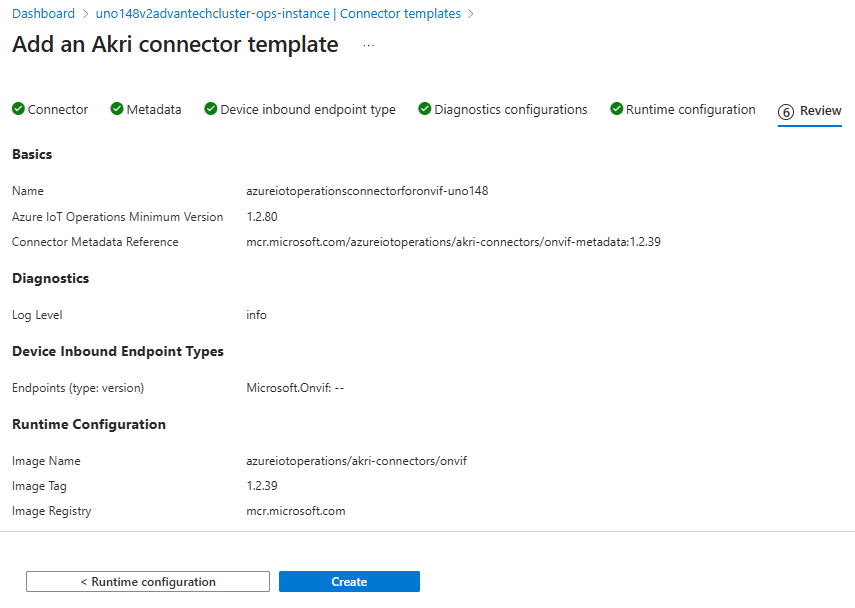
Task: Click the connector name value azureiotoperationsconnectorforonvif-uno148
Action: coord(367,191)
